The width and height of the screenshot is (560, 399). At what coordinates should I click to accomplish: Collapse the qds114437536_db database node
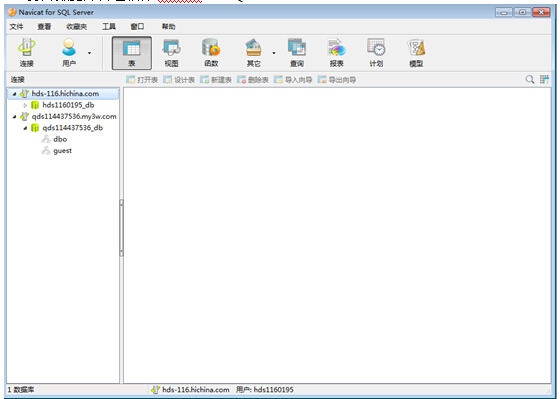tap(25, 128)
